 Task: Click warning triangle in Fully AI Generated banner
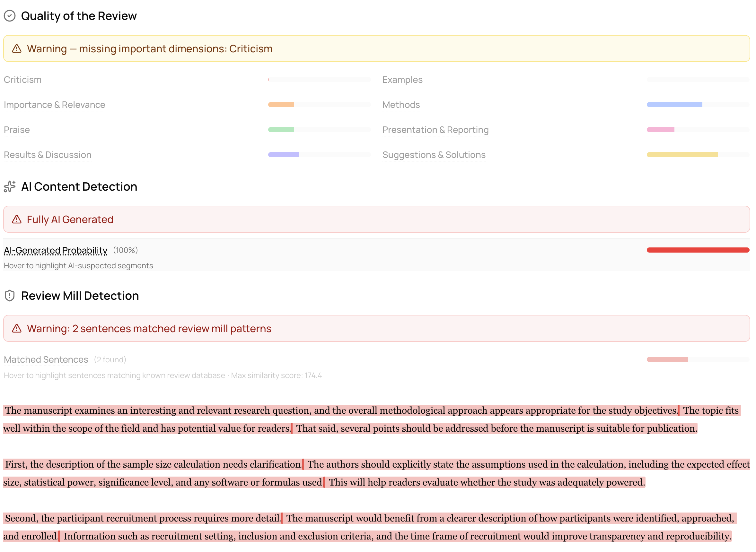[x=17, y=220]
